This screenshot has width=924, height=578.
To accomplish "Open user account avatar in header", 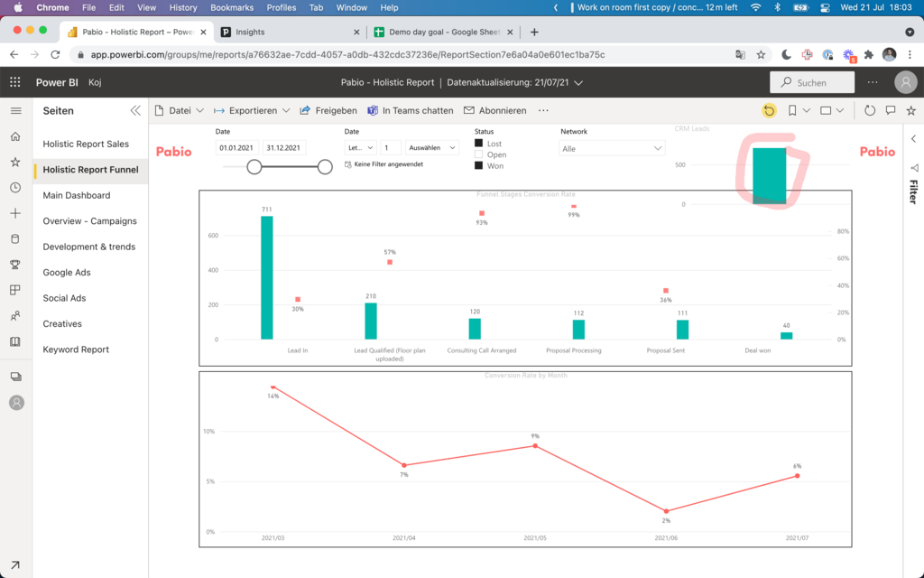I will [x=906, y=82].
